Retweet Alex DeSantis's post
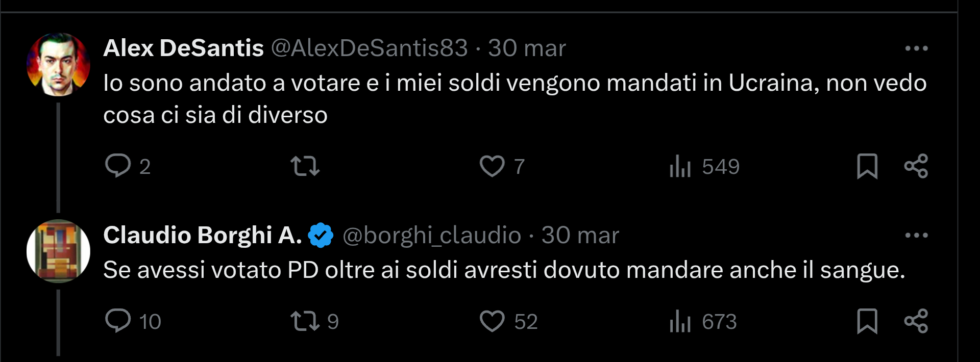 305,166
